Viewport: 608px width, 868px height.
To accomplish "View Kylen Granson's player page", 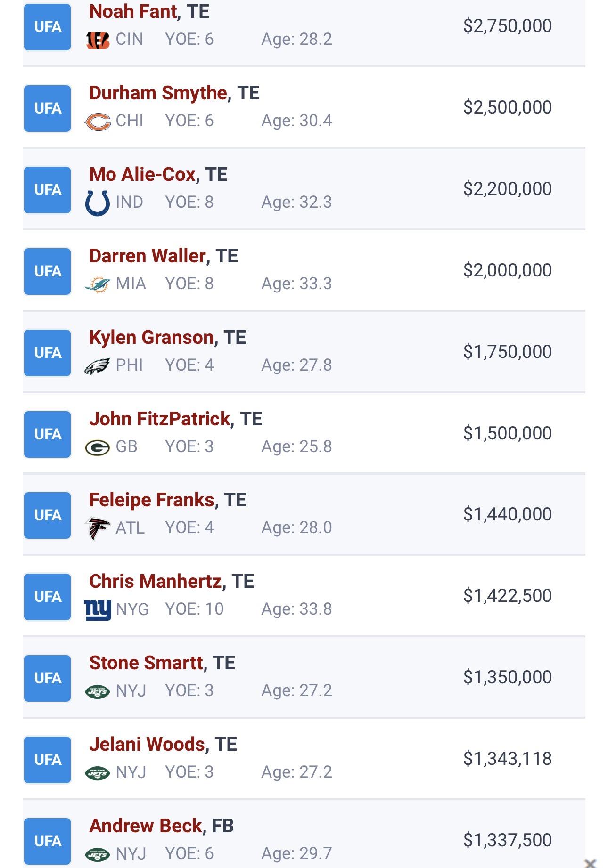I will pos(151,338).
